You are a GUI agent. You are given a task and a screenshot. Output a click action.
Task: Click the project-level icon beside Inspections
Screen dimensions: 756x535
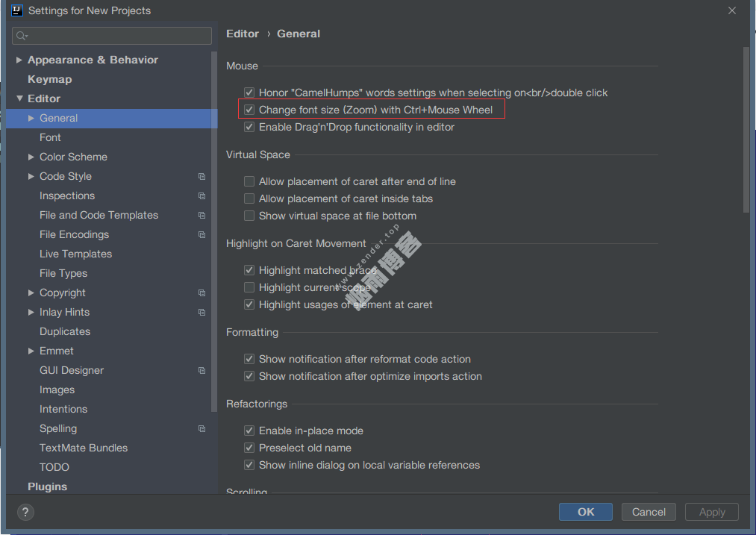(x=202, y=196)
